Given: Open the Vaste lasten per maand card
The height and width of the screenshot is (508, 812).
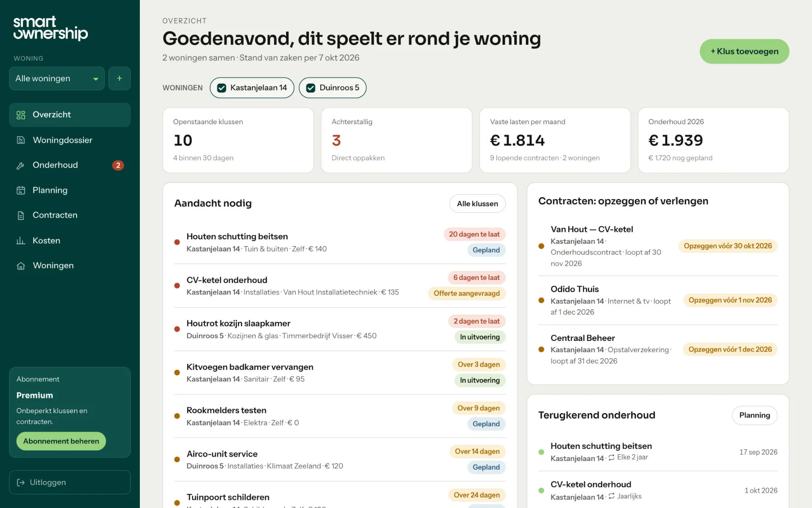Looking at the screenshot, I should click(x=555, y=140).
